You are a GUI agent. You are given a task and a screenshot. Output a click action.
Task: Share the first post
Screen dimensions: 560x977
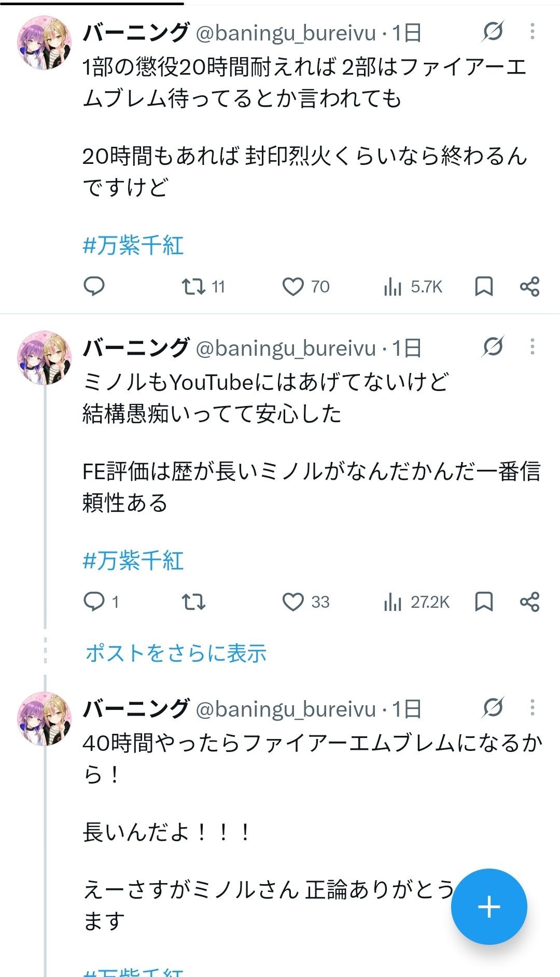coord(529,286)
